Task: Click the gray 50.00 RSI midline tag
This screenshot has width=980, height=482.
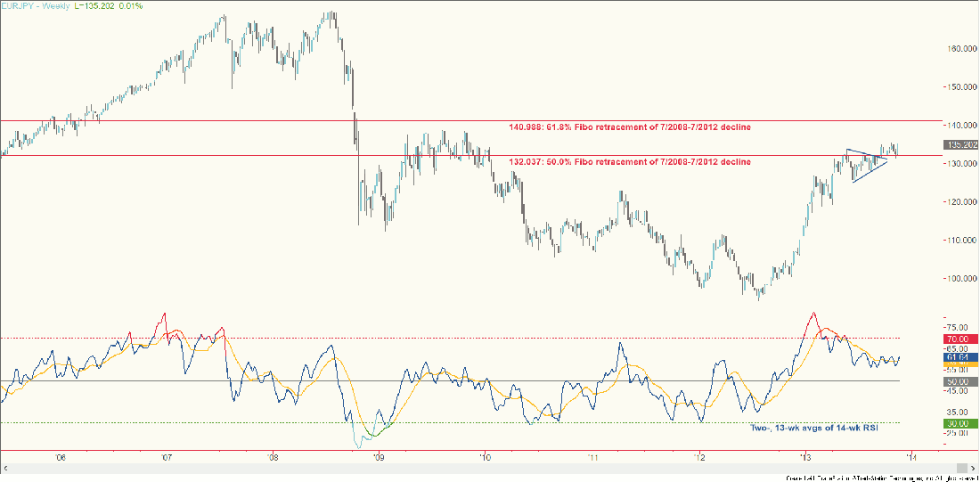Action: 958,381
